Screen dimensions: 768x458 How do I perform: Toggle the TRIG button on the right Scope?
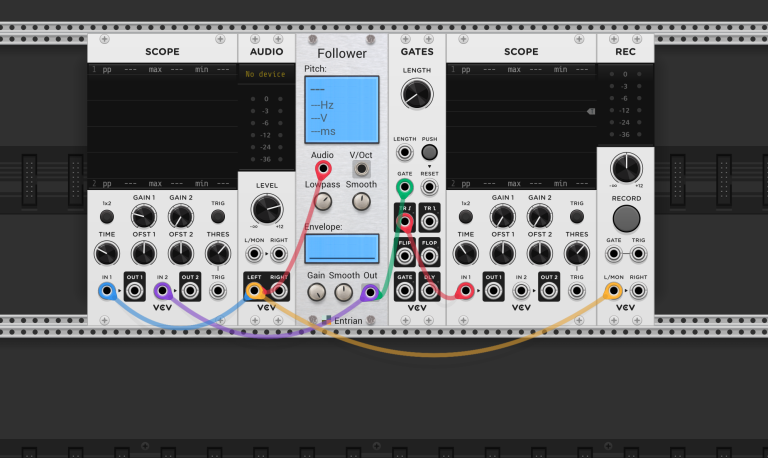577,217
